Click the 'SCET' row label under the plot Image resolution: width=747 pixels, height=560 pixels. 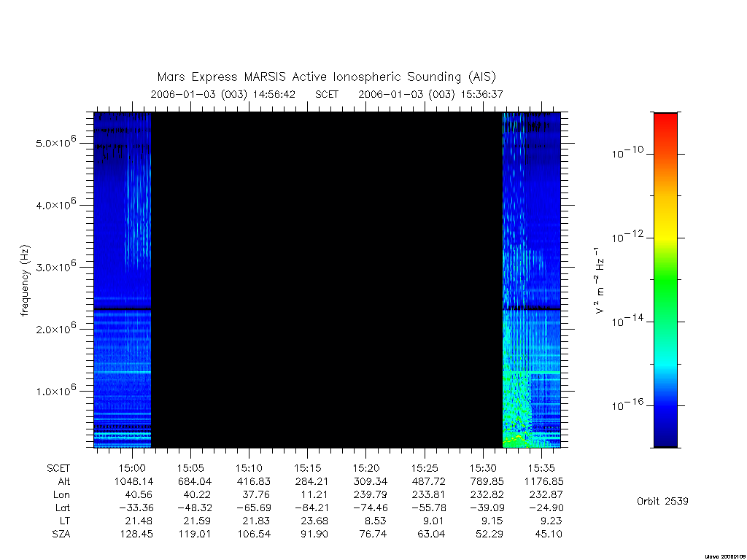pyautogui.click(x=58, y=468)
